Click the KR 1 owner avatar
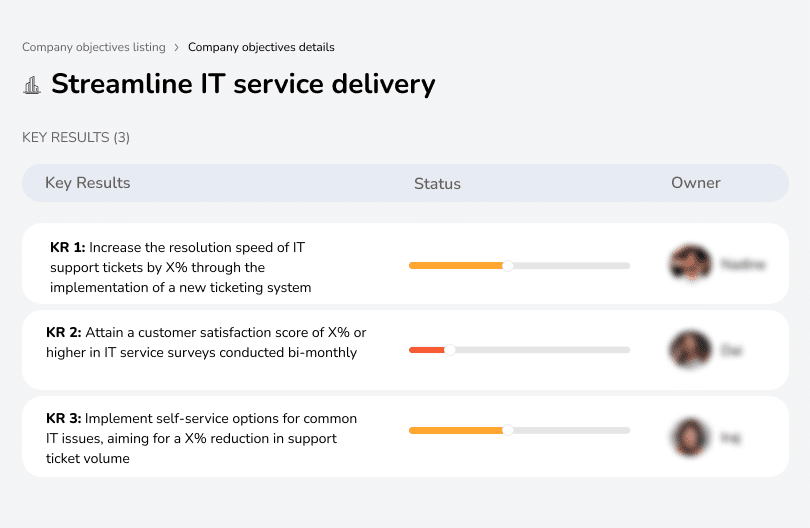810x528 pixels. pos(690,263)
